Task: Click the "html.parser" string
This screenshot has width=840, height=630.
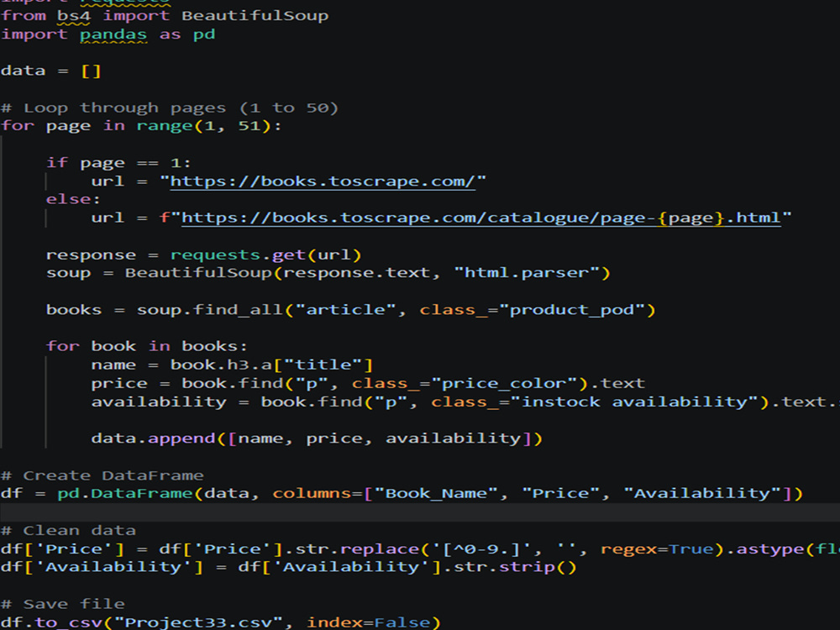Action: [x=527, y=273]
